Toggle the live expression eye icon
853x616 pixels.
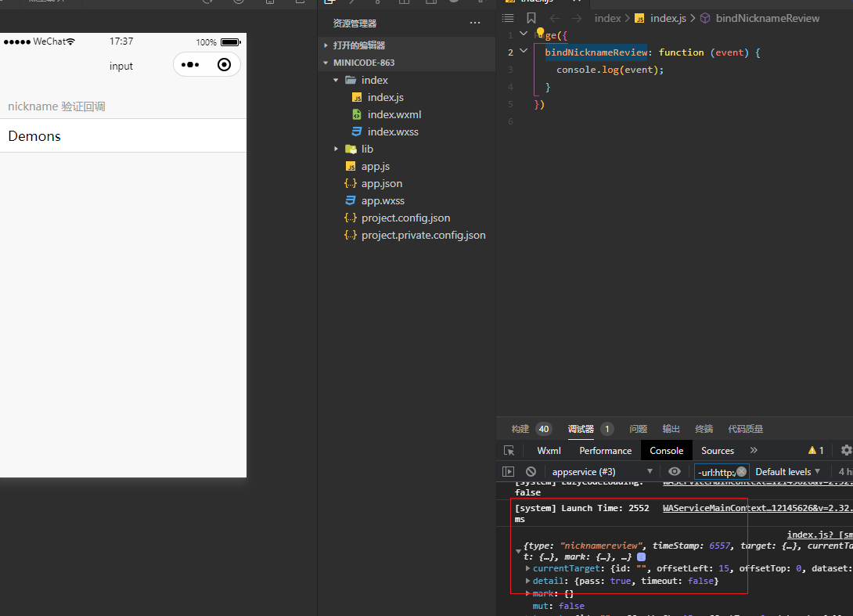[674, 471]
